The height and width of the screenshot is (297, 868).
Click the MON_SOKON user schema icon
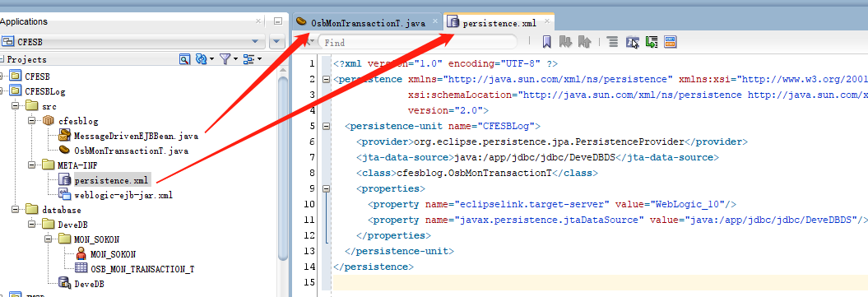tap(81, 254)
